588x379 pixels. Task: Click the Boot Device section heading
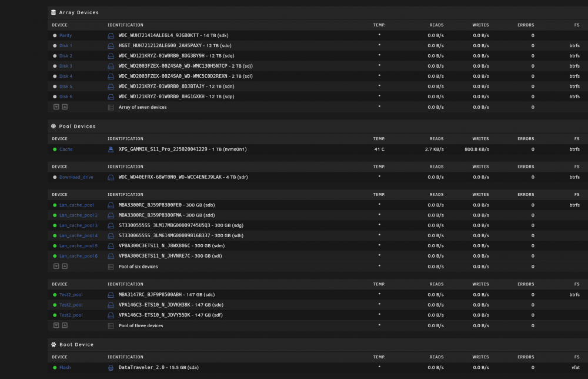76,344
